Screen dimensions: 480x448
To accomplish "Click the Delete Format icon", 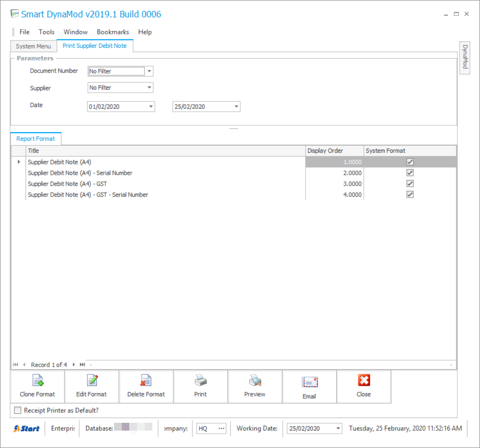I will (x=146, y=381).
